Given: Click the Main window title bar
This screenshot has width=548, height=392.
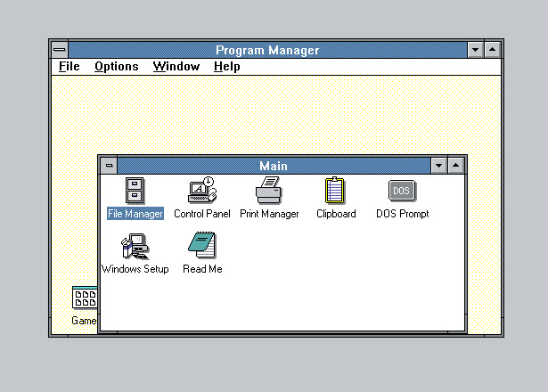Looking at the screenshot, I should click(x=274, y=166).
